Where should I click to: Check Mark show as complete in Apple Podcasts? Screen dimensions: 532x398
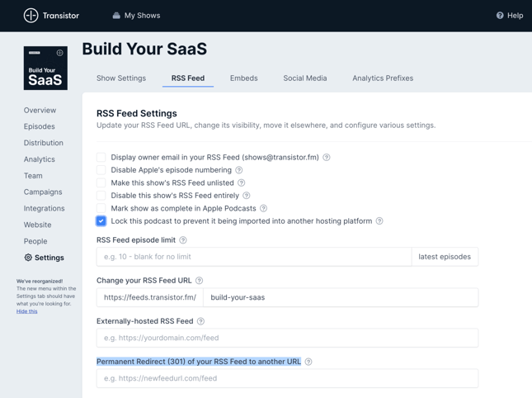click(x=101, y=208)
